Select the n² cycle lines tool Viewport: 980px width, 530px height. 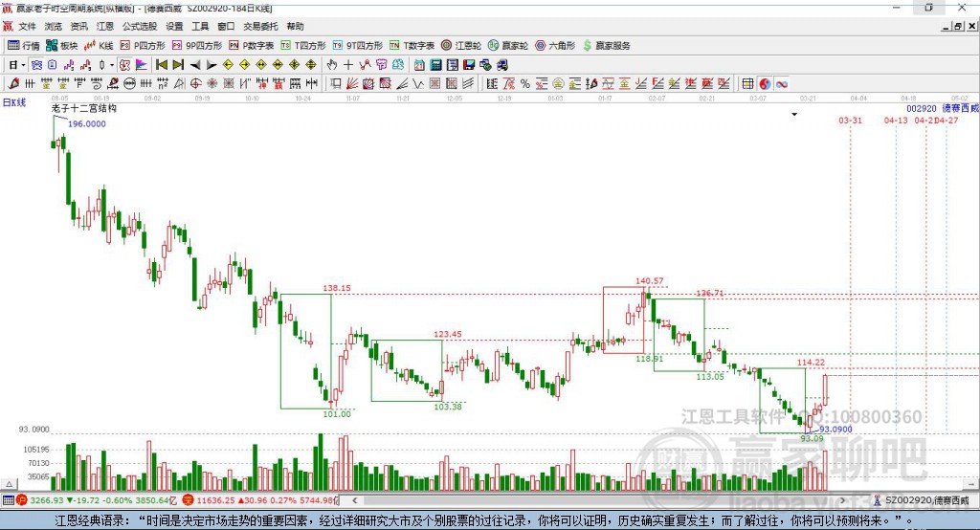pos(163,84)
